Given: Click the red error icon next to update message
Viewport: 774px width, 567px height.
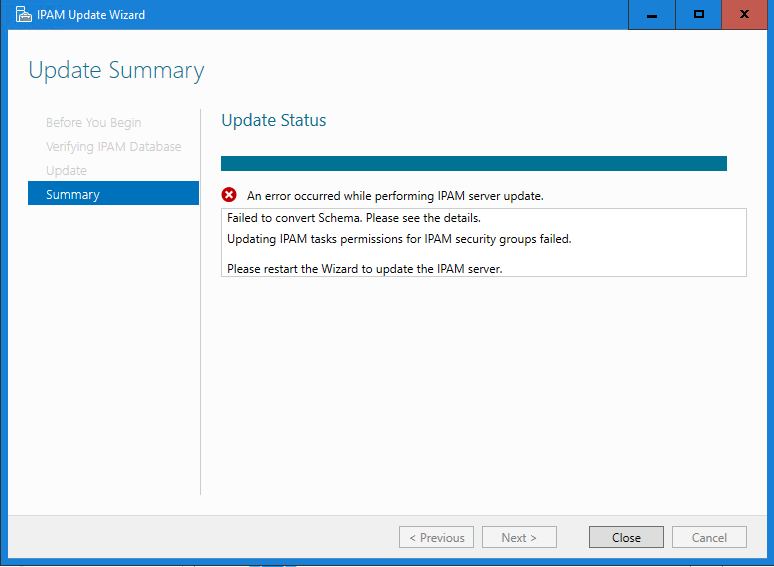Looking at the screenshot, I should 229,195.
